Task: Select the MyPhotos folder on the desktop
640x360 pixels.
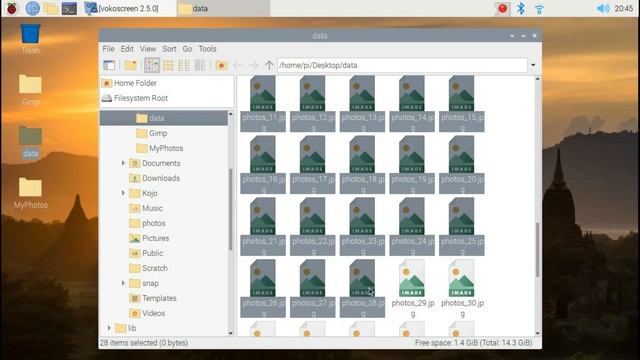Action: click(31, 193)
